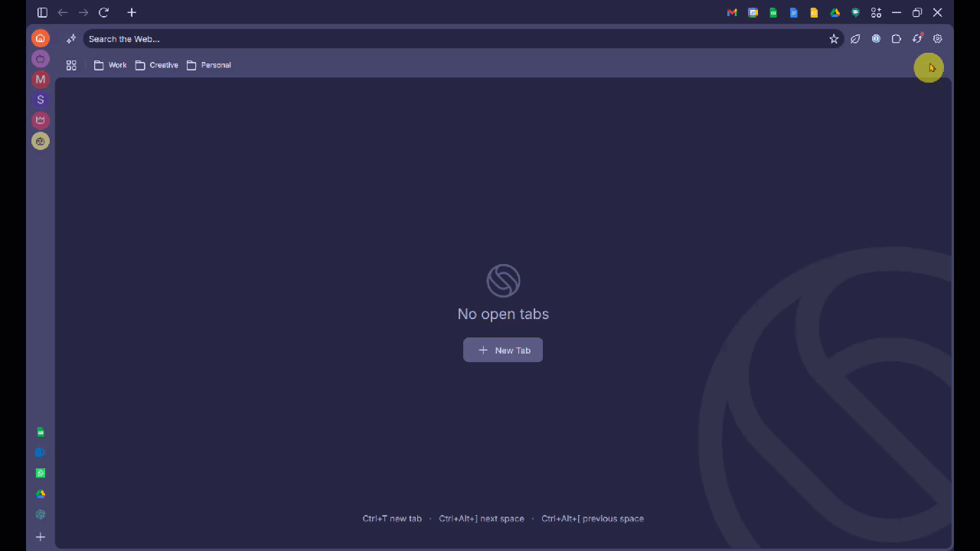Open the Work bookmarks folder
This screenshot has width=980, height=551.
pos(110,65)
